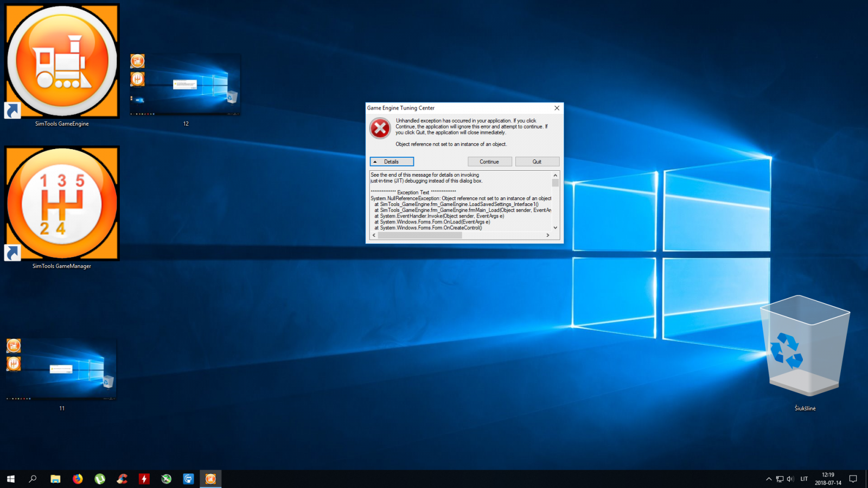
Task: Click the 'Exception Text' header line in details
Action: [413, 192]
